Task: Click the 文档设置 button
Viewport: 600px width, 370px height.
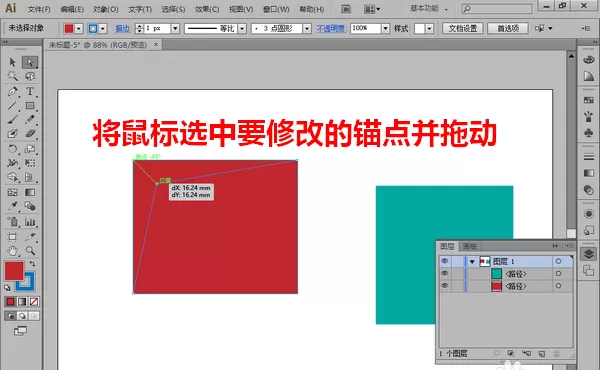Action: pos(463,28)
